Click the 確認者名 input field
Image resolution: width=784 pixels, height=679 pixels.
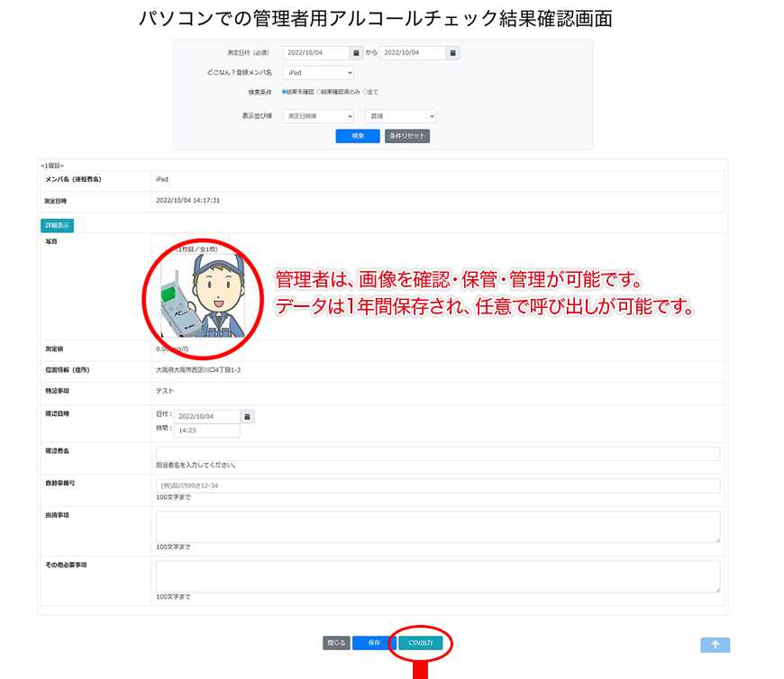click(x=437, y=453)
